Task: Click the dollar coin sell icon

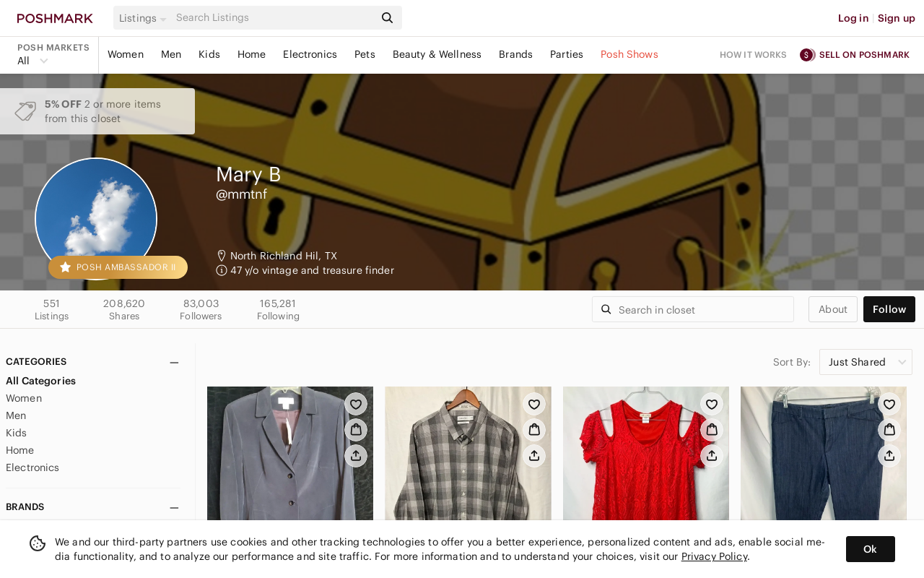Action: tap(807, 55)
